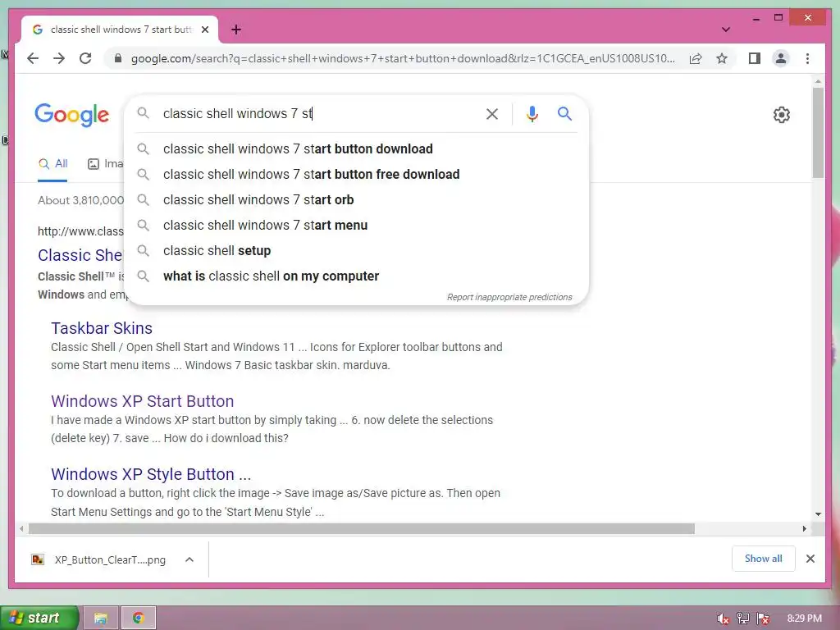Open Chrome three-dot menu
Screen dimensions: 840x630
[x=807, y=58]
